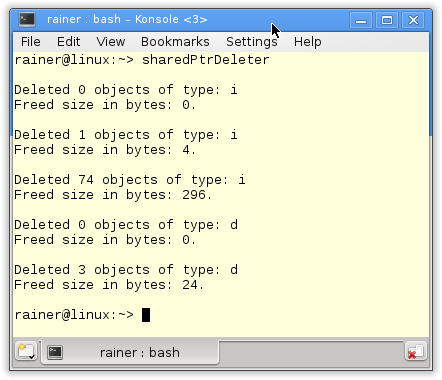Select the 'rainer : bash' tab
Screen dimensions: 442x380
130,352
